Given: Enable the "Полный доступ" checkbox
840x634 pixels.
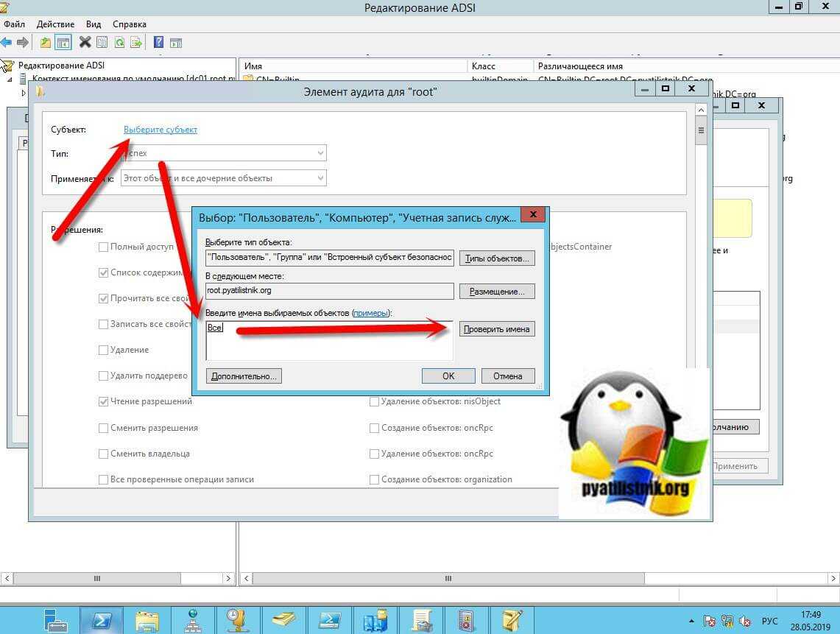Looking at the screenshot, I should [104, 247].
